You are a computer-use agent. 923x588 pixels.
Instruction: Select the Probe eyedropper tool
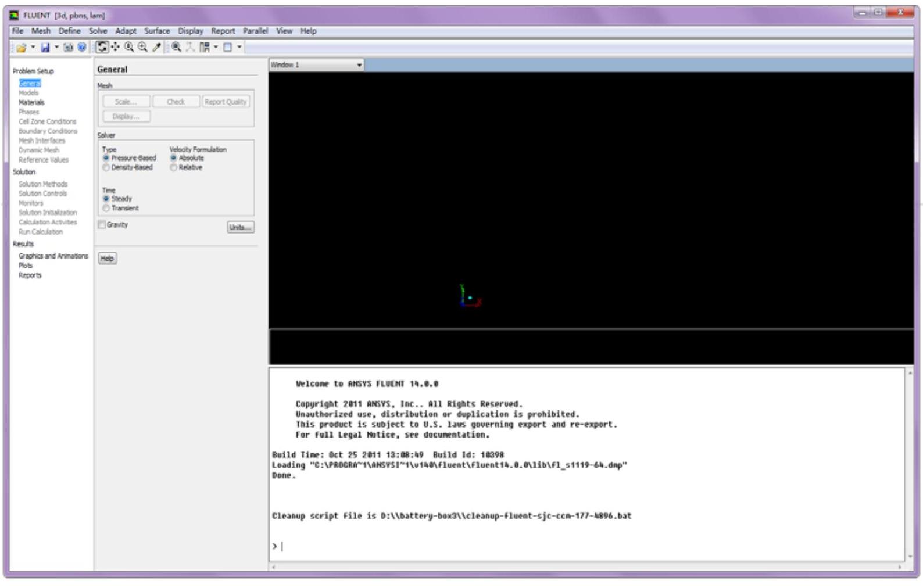point(156,47)
